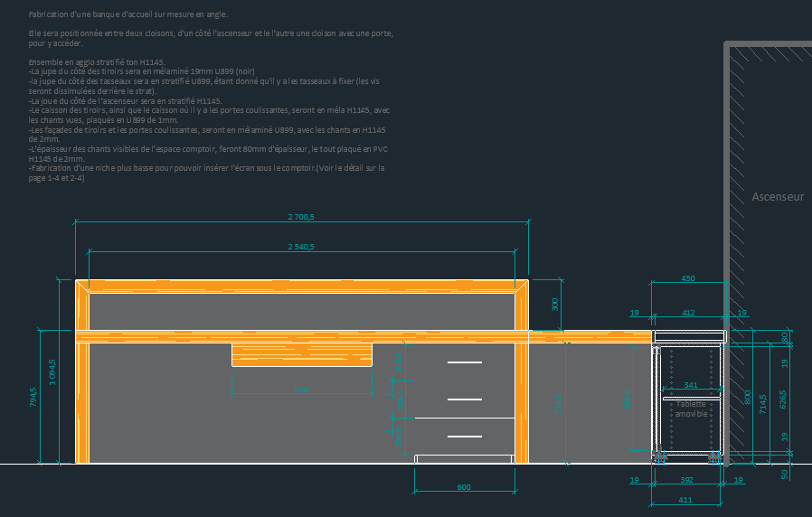
Task: Select the orange lowered screen niche panel
Action: [302, 354]
